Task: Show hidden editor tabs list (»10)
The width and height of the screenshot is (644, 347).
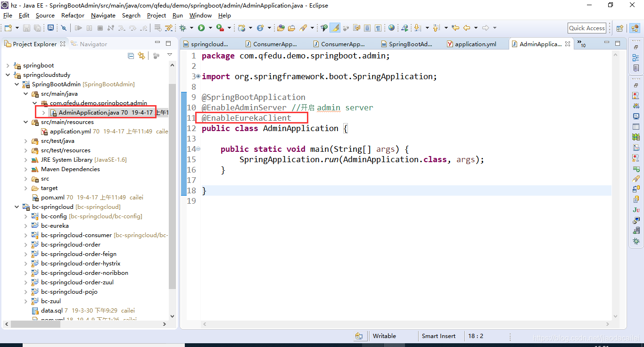Action: click(582, 44)
